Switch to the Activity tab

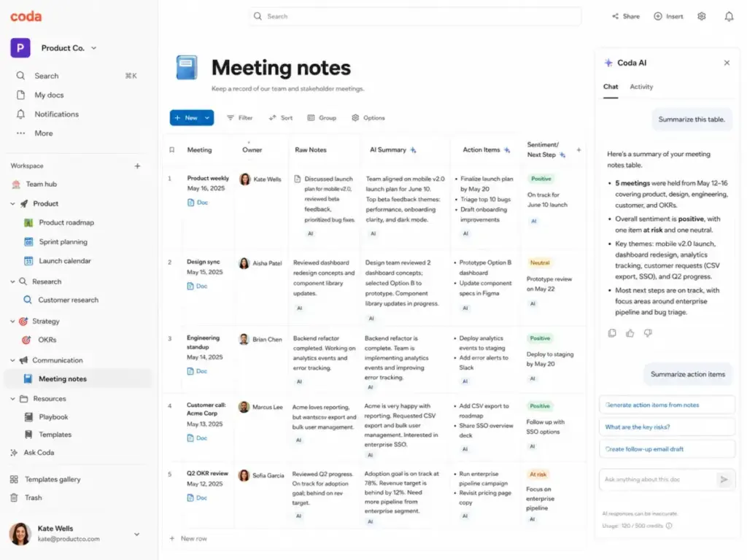tap(641, 87)
